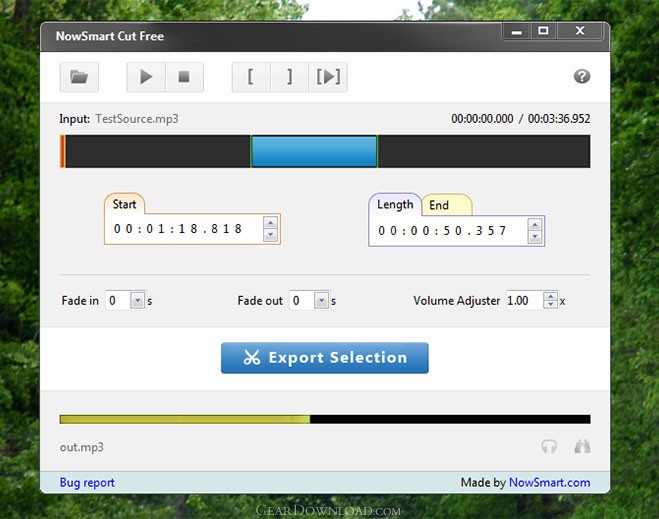This screenshot has height=519, width=659.
Task: Open help via the question mark icon
Action: pyautogui.click(x=582, y=76)
